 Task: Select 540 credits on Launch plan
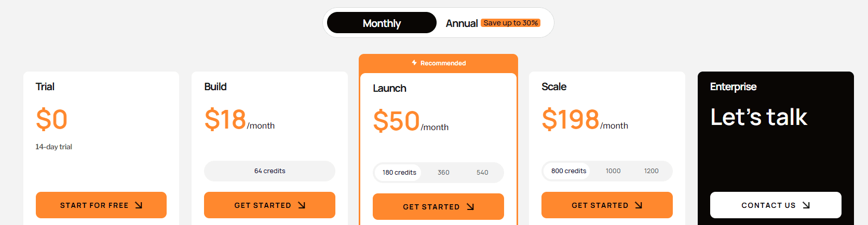[x=482, y=173]
